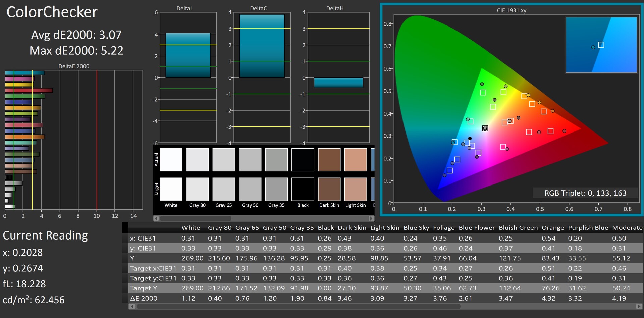
Task: Click the teal bar in the DeltaL chart
Action: tap(188, 55)
